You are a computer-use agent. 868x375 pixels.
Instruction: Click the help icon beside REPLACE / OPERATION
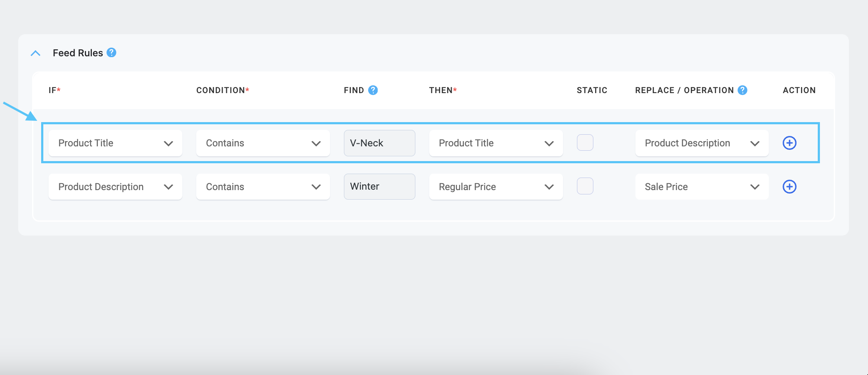tap(742, 90)
